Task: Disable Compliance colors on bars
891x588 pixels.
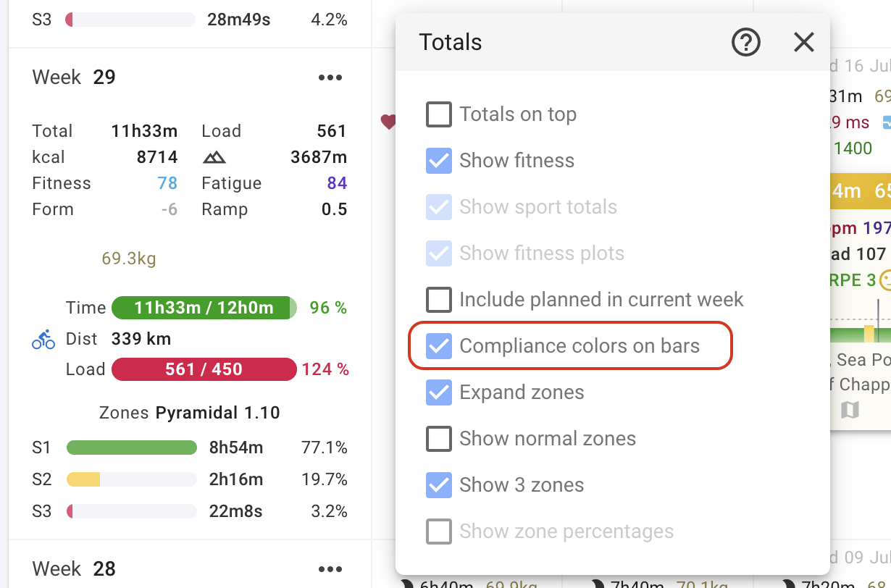Action: [439, 346]
